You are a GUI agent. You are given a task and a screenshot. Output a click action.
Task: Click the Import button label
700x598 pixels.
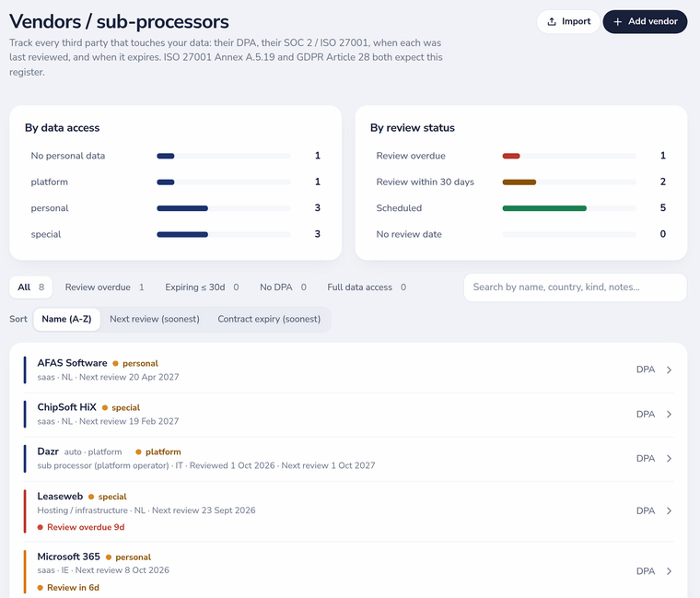pyautogui.click(x=576, y=21)
